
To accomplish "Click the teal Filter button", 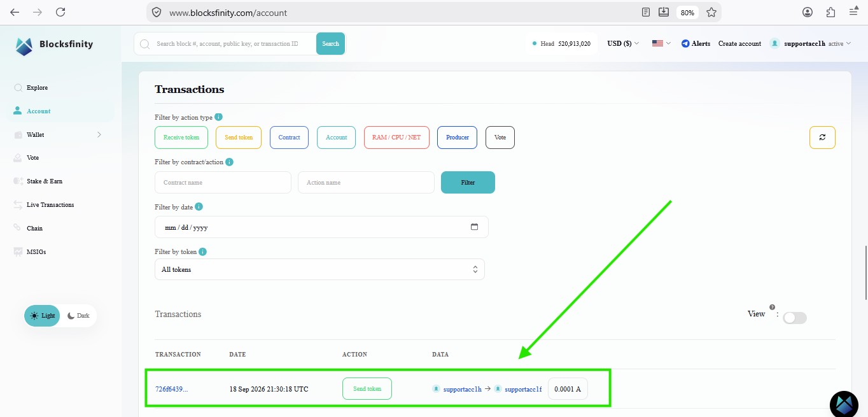I will coord(468,182).
